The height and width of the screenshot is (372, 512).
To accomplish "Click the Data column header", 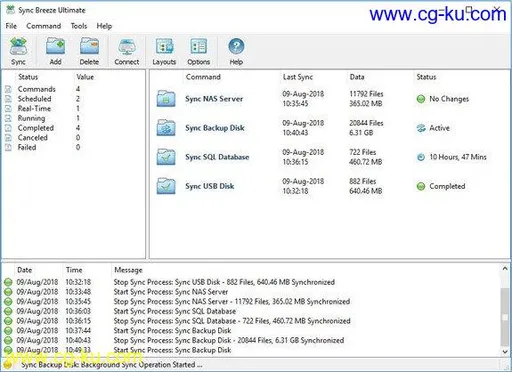I will click(357, 77).
